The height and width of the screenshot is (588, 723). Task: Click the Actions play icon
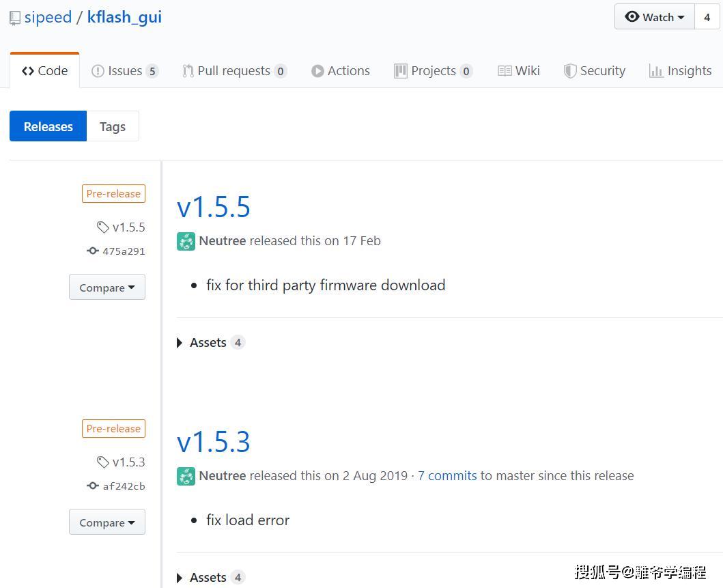(x=317, y=70)
